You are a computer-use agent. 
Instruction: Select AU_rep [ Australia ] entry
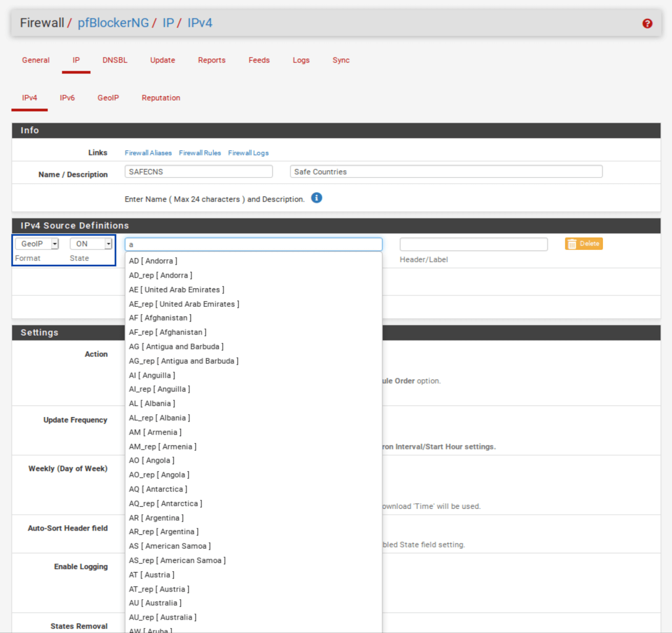(x=254, y=617)
